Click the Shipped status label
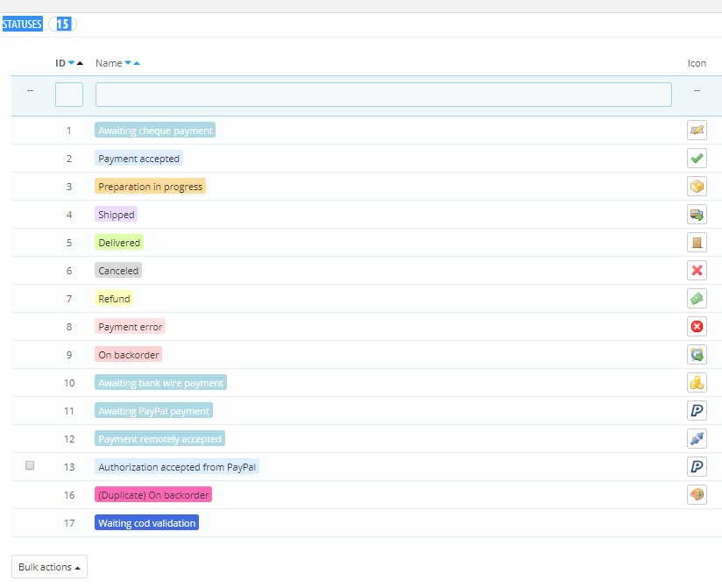This screenshot has height=588, width=722. [116, 215]
